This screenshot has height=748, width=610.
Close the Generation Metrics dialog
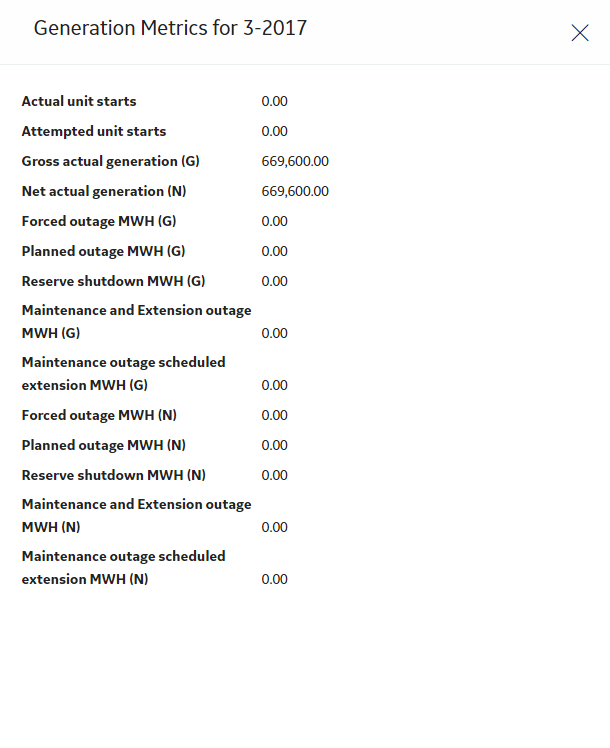579,33
